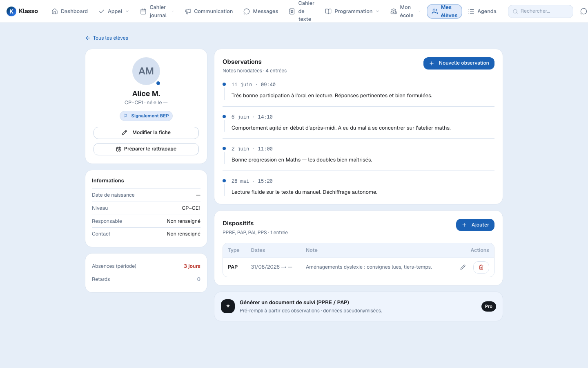Select the Mes élèves menu item
Screen dimensions: 588x368
[444, 11]
